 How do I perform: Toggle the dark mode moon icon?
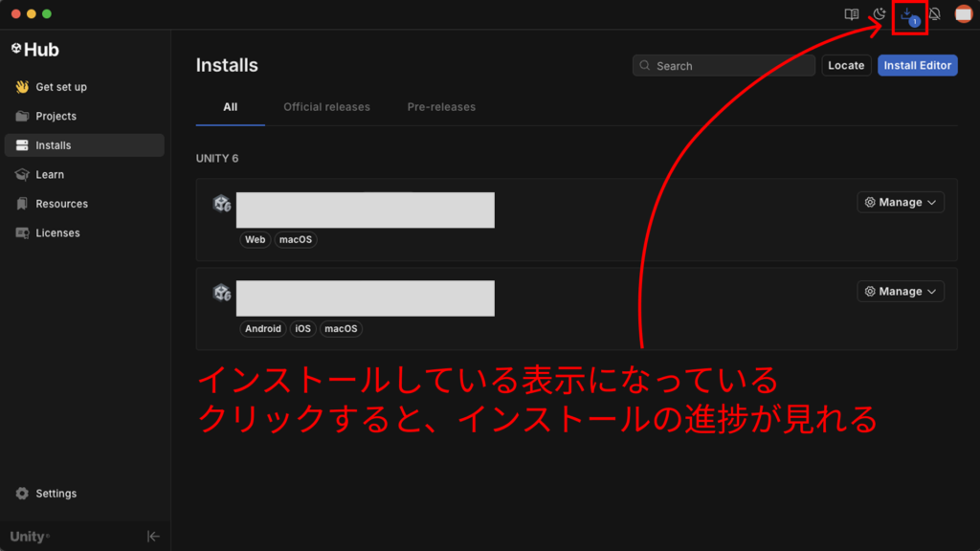point(880,14)
